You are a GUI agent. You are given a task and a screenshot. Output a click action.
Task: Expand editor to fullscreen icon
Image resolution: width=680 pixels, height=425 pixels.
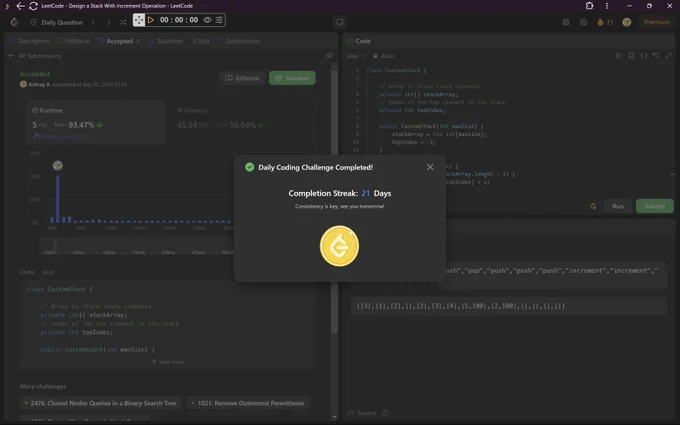(x=669, y=56)
